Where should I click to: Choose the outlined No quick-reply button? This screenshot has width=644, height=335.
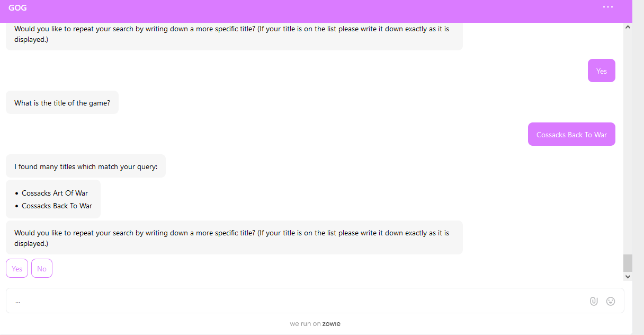[42, 269]
